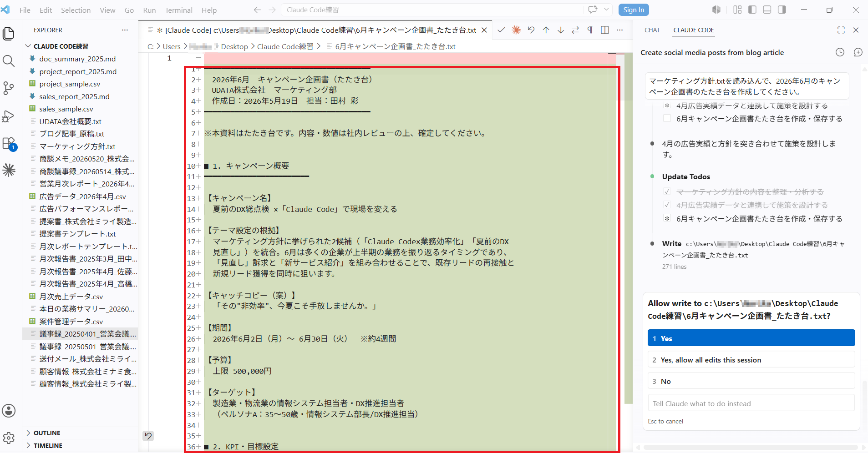This screenshot has width=868, height=453.
Task: Toggle Secondary Side Bar visibility
Action: point(782,10)
